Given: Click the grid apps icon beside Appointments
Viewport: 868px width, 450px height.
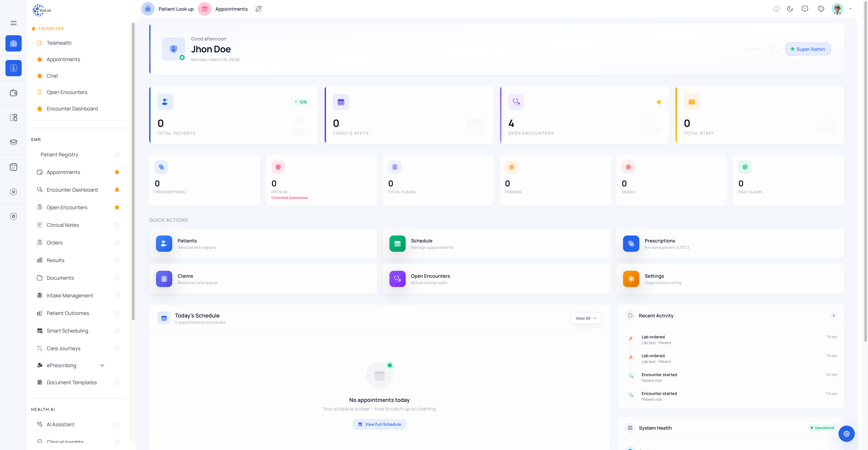Looking at the screenshot, I should [x=258, y=9].
